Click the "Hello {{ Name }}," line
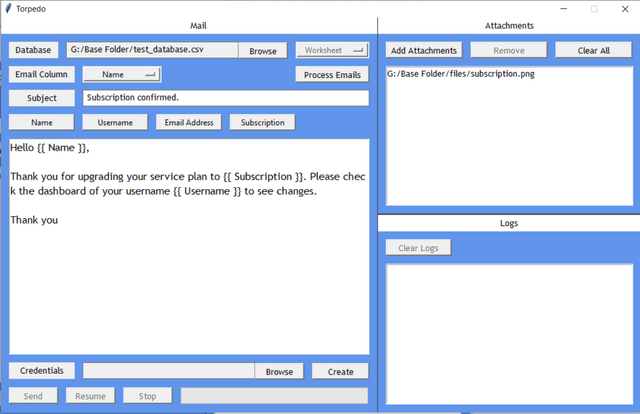This screenshot has height=414, width=640. coord(49,148)
